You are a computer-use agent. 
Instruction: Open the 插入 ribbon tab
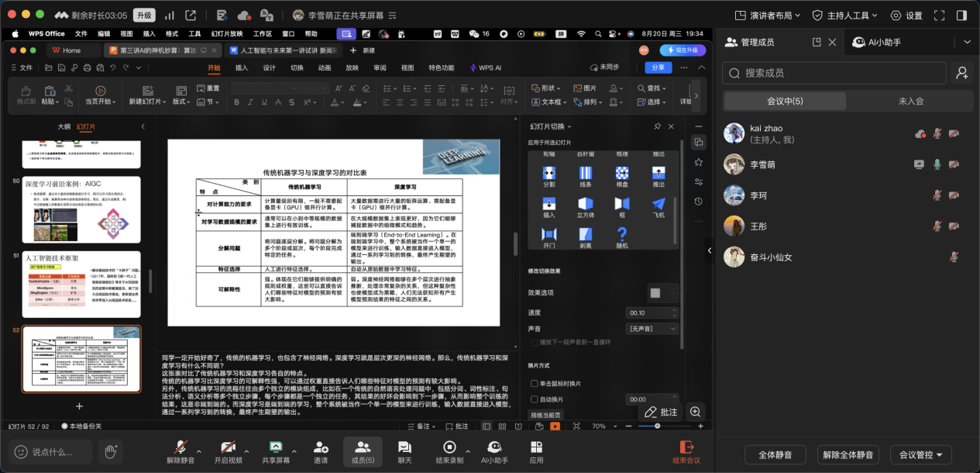(x=242, y=67)
